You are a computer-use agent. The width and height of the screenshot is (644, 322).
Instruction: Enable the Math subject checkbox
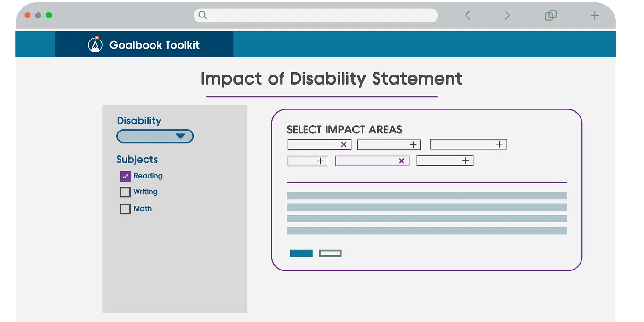coord(125,209)
